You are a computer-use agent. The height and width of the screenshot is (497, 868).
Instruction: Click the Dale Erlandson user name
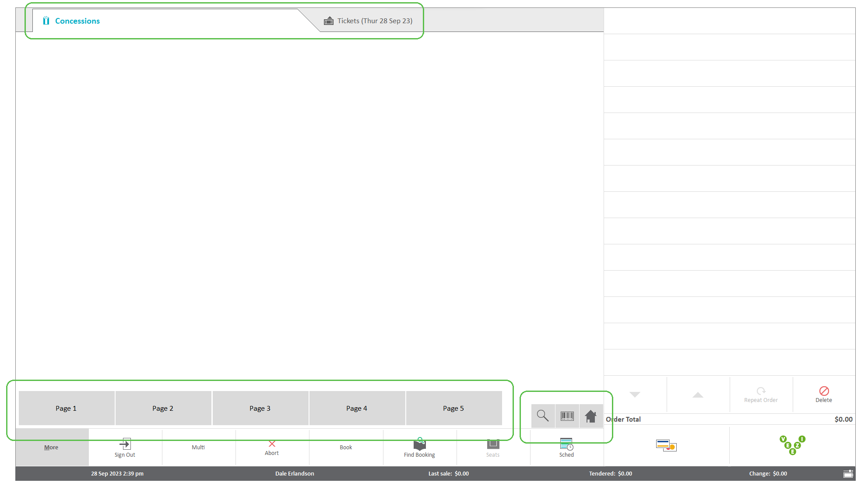(295, 473)
